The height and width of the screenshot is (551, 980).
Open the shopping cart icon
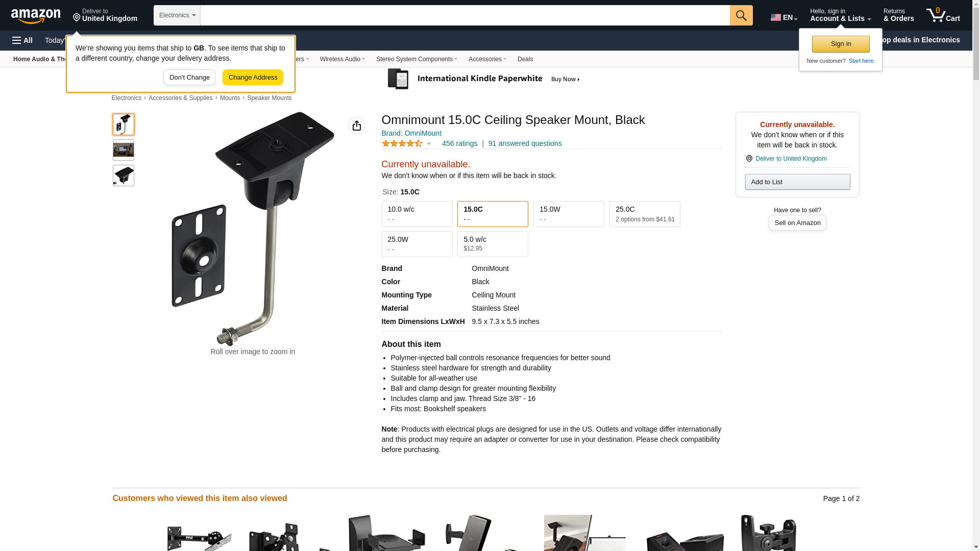point(943,15)
